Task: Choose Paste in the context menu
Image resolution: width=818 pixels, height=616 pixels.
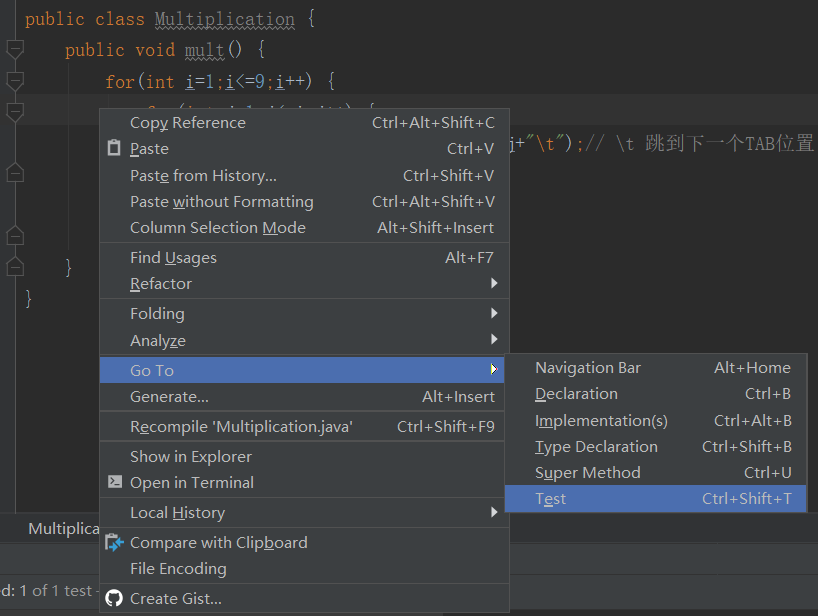Action: (x=304, y=149)
